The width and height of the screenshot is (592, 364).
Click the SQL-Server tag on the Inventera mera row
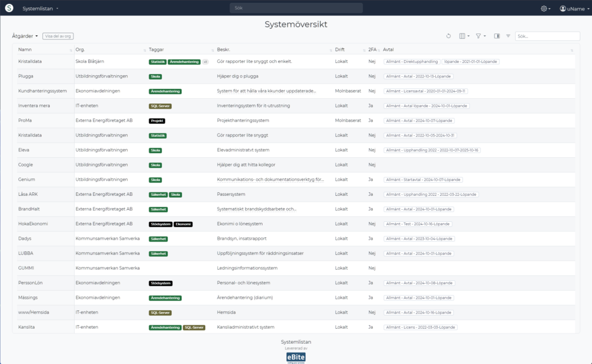click(160, 106)
